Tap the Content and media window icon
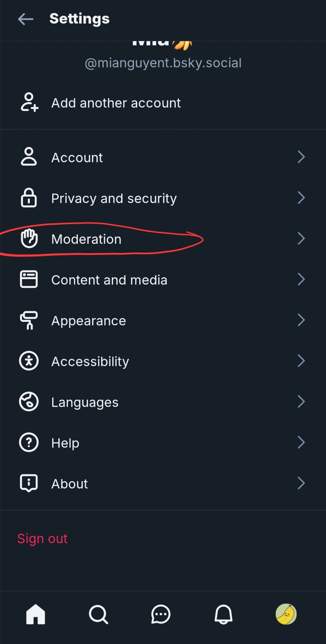The height and width of the screenshot is (644, 326). click(29, 279)
